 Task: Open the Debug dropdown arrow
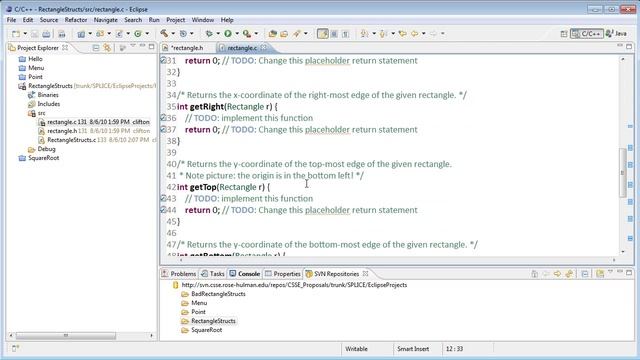point(218,34)
